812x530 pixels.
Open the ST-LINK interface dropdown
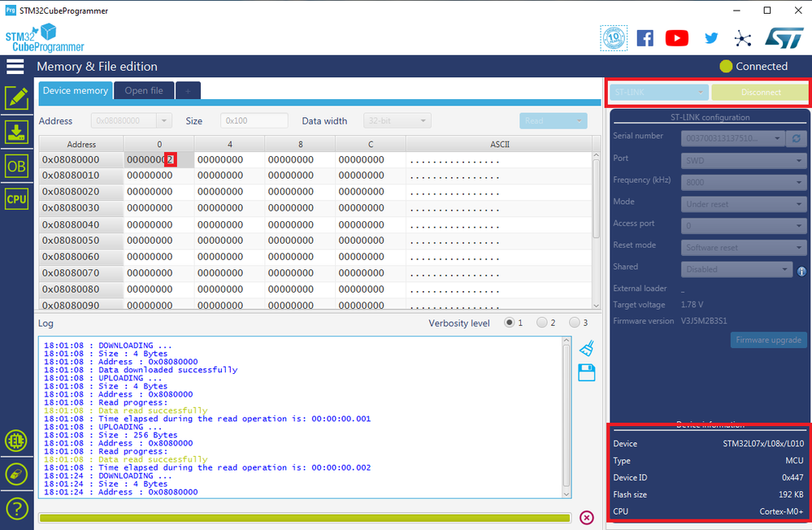point(658,92)
